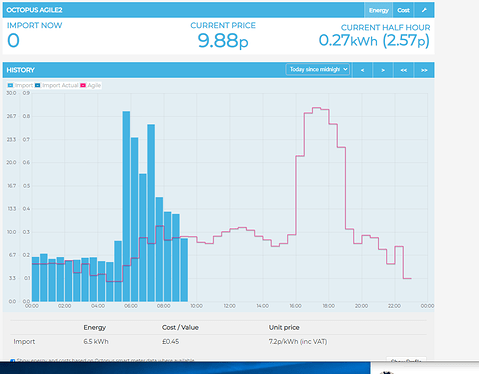This screenshot has width=479, height=374.
Task: Jump back with the double left arrow
Action: 404,70
